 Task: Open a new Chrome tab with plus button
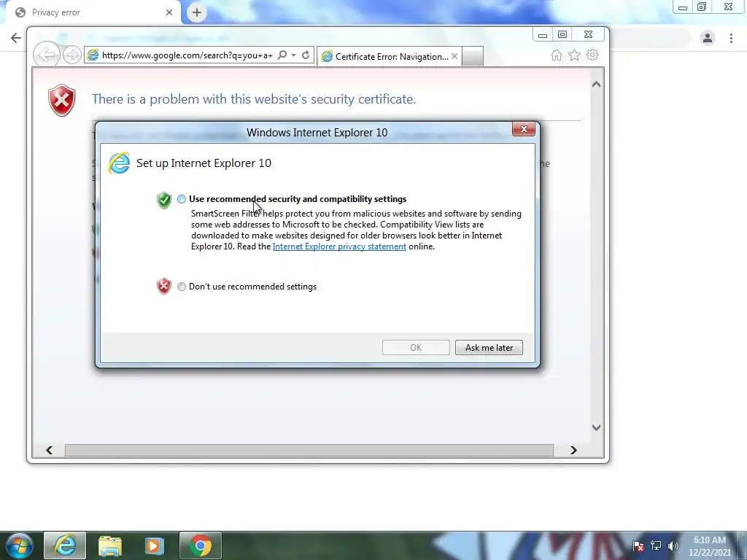197,12
